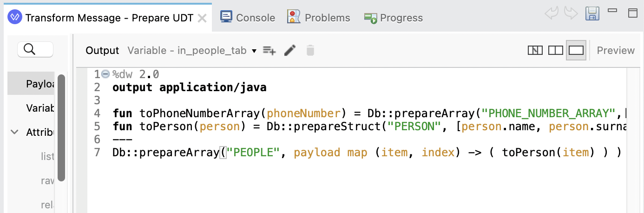Viewport: 644px width, 213px height.
Task: Click the Preview button
Action: (x=616, y=50)
